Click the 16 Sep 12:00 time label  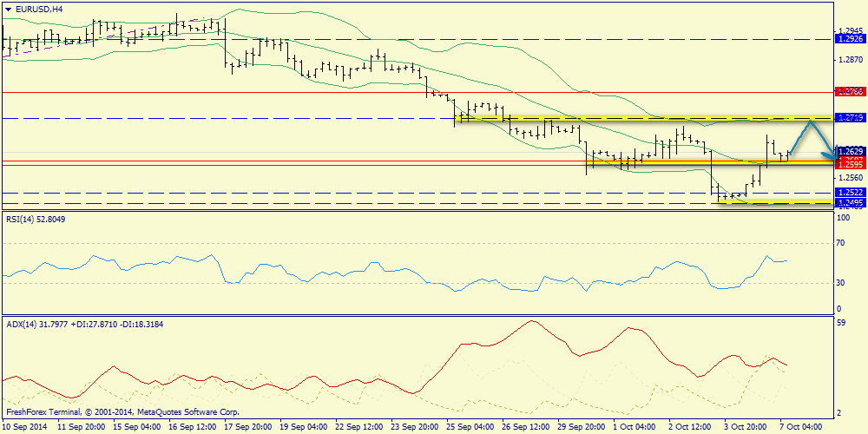pos(192,427)
